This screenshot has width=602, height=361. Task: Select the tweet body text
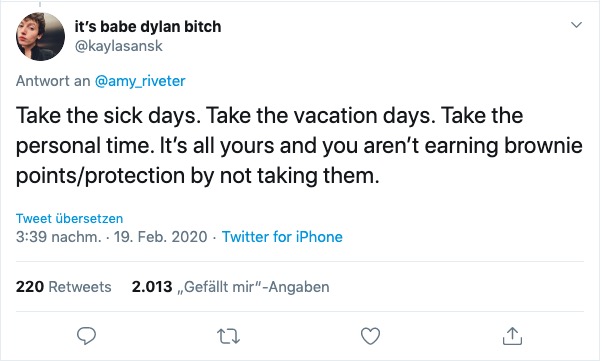[x=299, y=146]
